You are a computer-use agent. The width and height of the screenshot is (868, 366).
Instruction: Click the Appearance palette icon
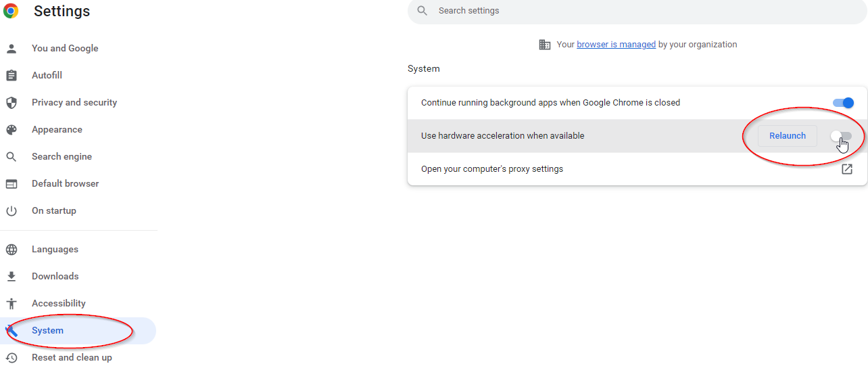[11, 130]
